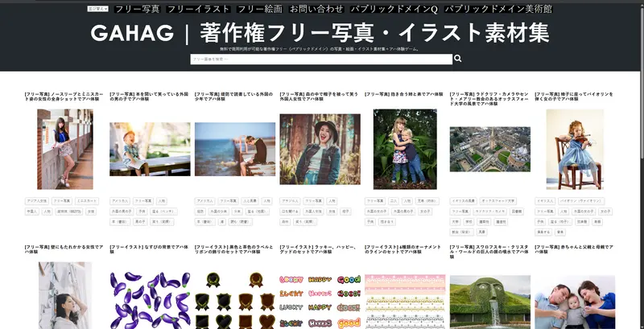Viewport: 644px width, 329px height.
Task: Open the Lucky Happy Good text thumbnail
Action: [320, 302]
